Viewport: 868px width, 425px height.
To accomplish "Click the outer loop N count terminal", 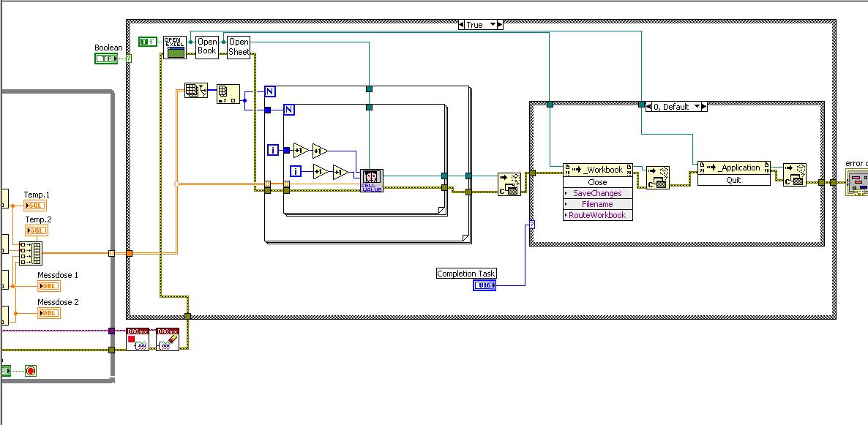I will coord(270,91).
